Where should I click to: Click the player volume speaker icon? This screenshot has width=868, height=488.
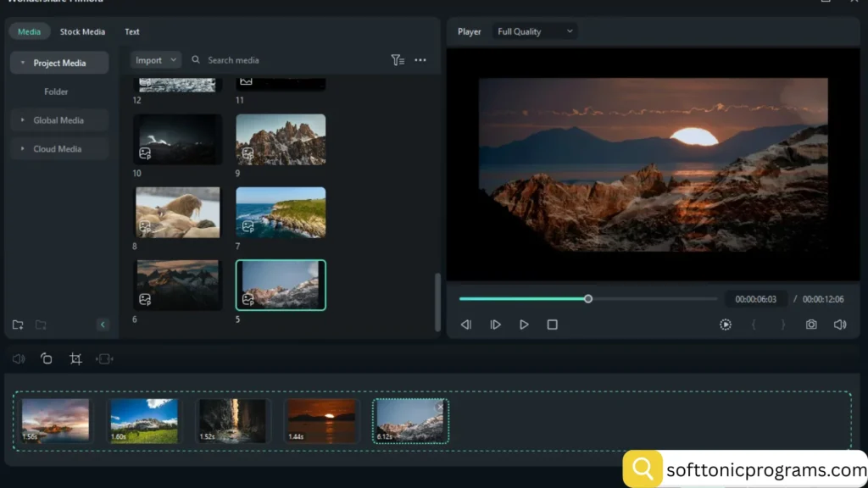pos(840,324)
